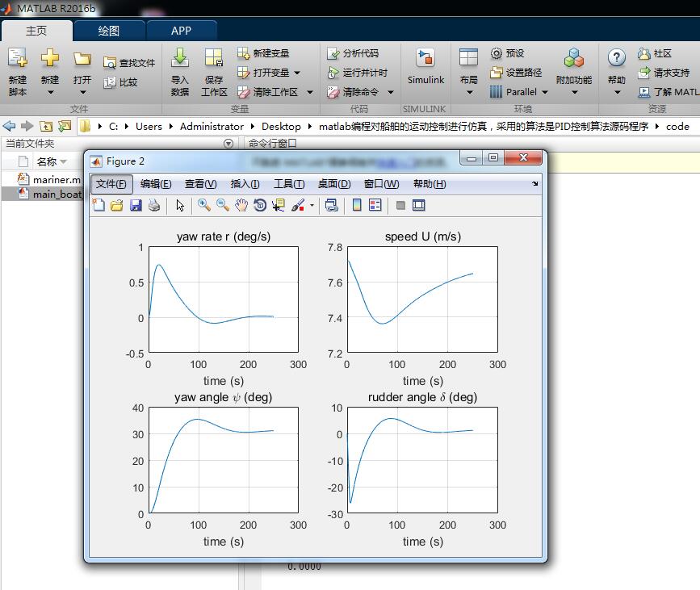Click Find Files (查找文件)
This screenshot has width=700, height=590.
[129, 63]
